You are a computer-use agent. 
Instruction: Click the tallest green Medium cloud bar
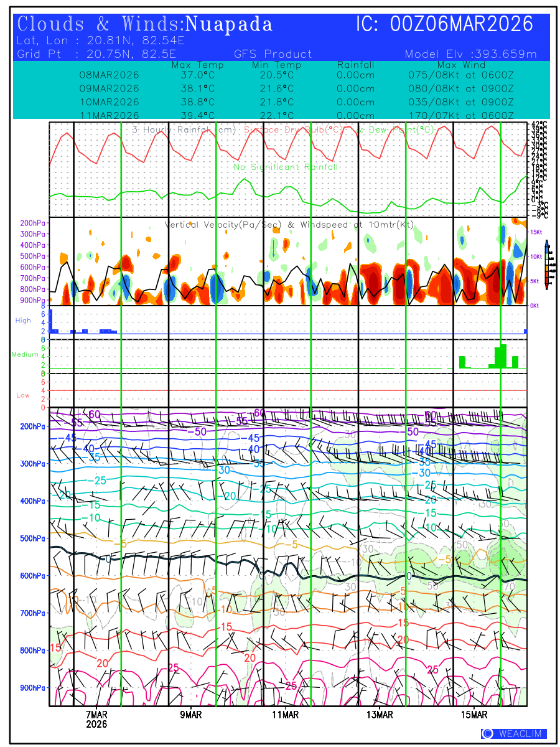pyautogui.click(x=503, y=357)
